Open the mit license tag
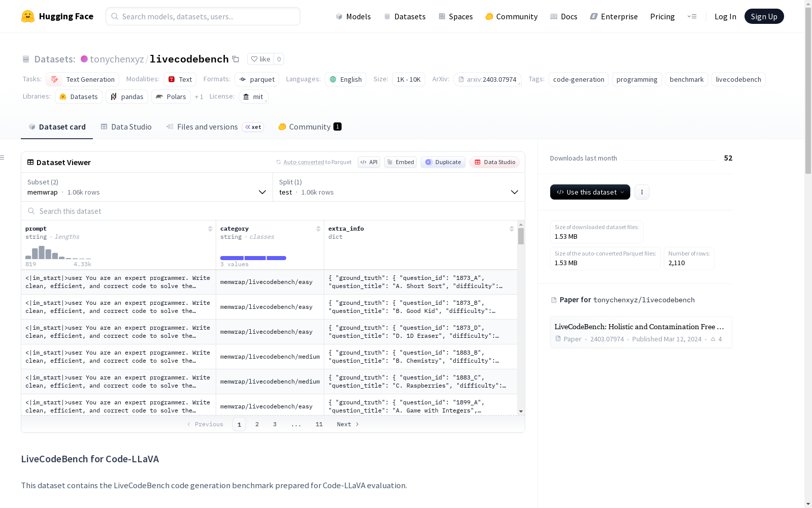 (x=253, y=97)
